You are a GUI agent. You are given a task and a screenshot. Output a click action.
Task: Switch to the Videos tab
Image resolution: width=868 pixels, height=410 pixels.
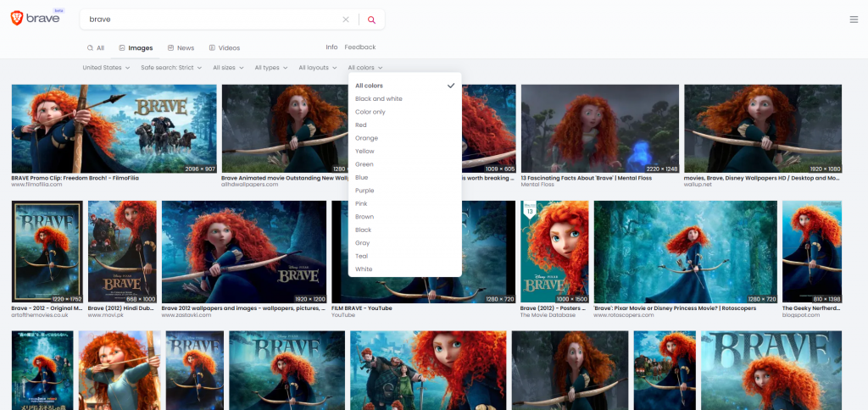coord(224,48)
